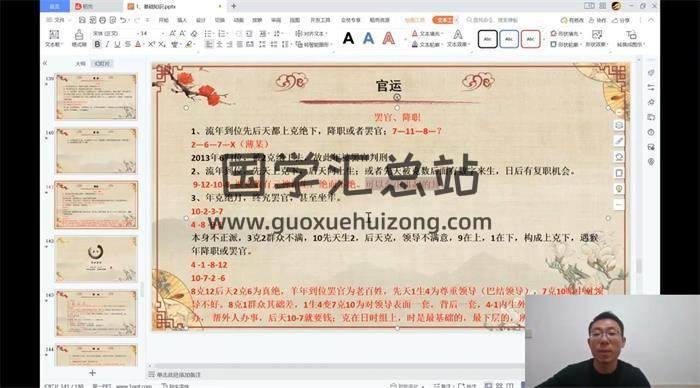Viewport: 700px width, 388px height.
Task: Toggle italic formatting
Action: (107, 44)
